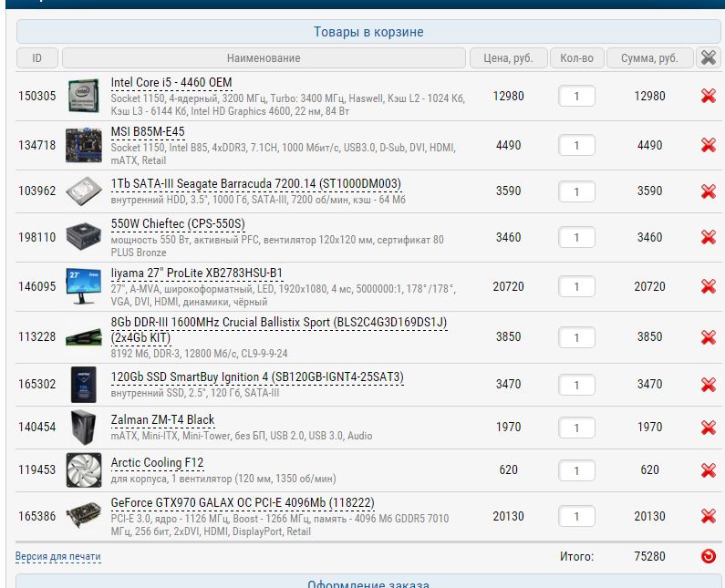The image size is (725, 588).
Task: Open Crucial Ballistix RAM thumbnail
Action: tap(84, 337)
